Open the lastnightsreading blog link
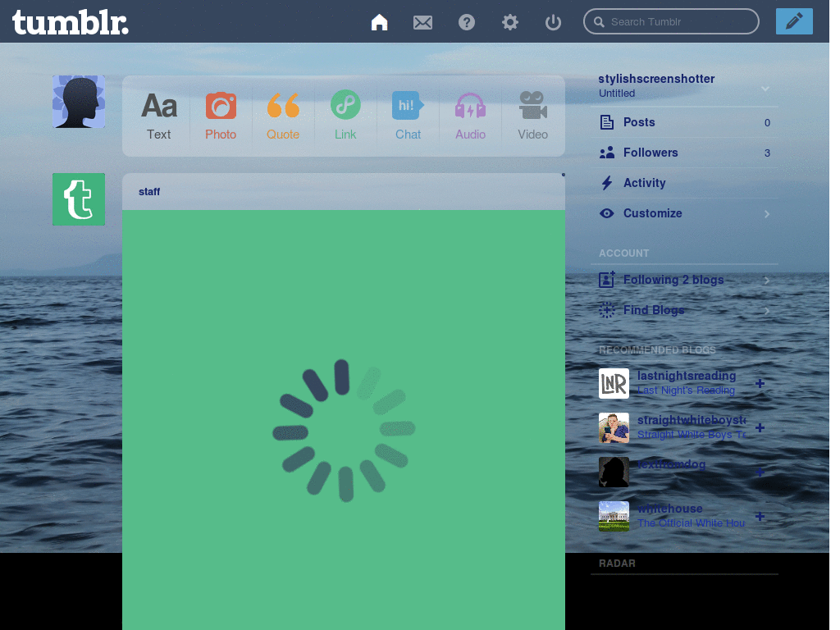Image resolution: width=840 pixels, height=630 pixels. point(687,376)
